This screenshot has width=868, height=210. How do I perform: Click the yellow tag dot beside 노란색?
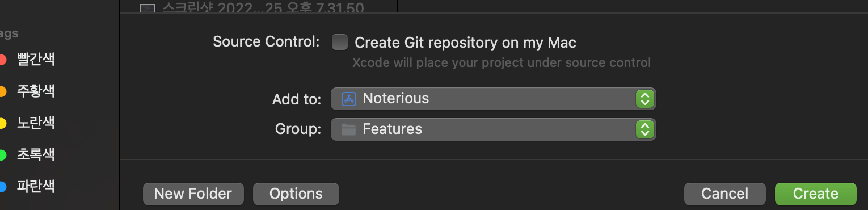click(2, 123)
